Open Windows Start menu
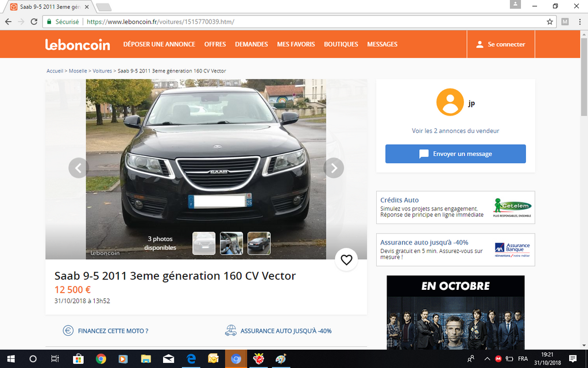The height and width of the screenshot is (368, 588). coord(11,359)
